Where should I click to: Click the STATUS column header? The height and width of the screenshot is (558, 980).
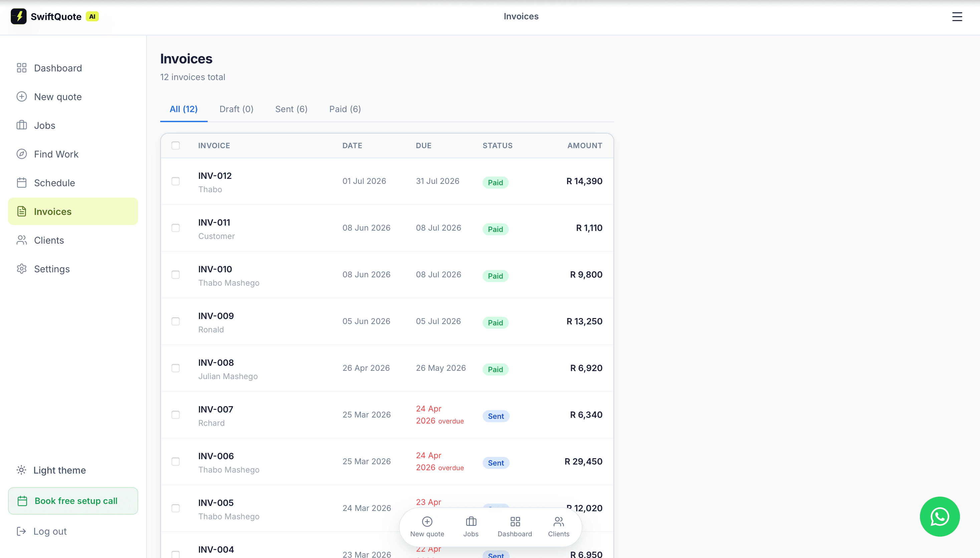[x=497, y=146]
